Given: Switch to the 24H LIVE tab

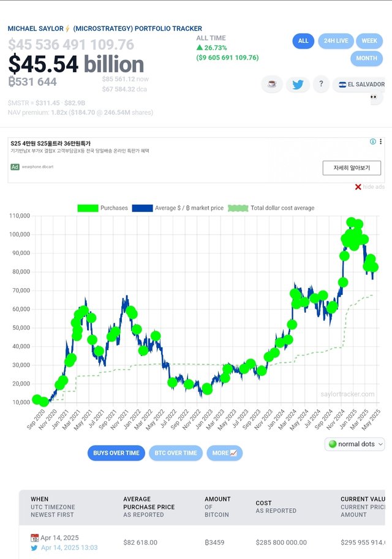Looking at the screenshot, I should click(x=336, y=41).
